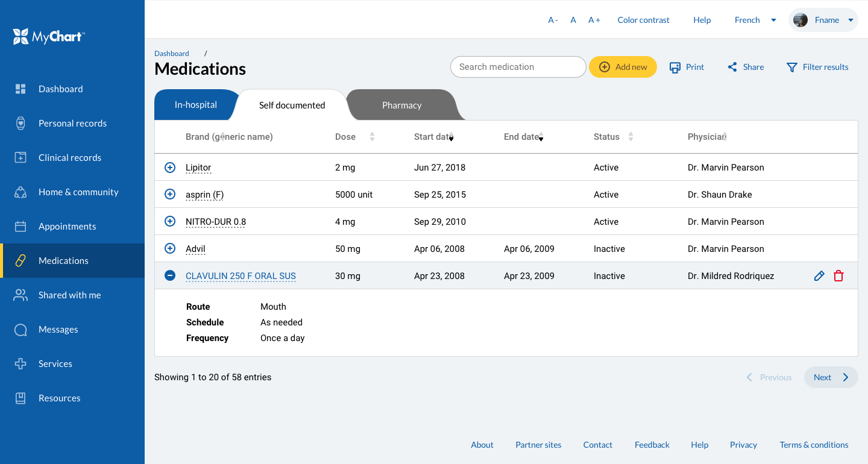Expand the Lipitor row details

tap(170, 168)
